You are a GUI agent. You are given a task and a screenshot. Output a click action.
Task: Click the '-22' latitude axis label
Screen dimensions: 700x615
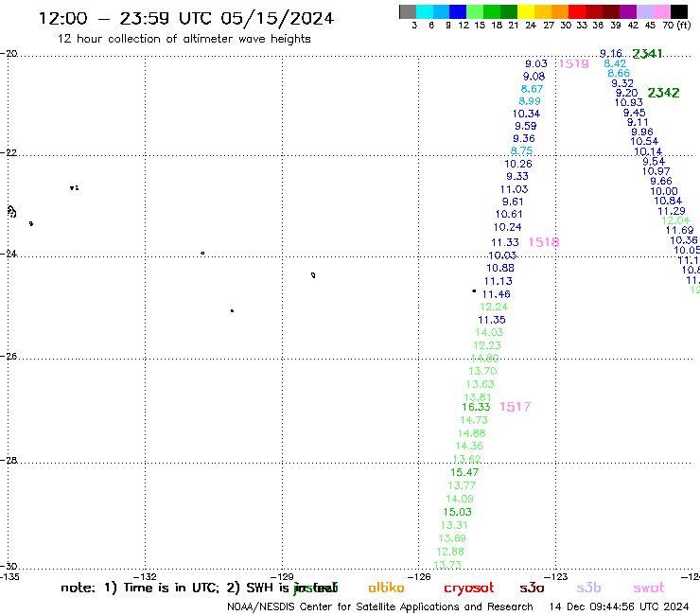click(x=9, y=152)
